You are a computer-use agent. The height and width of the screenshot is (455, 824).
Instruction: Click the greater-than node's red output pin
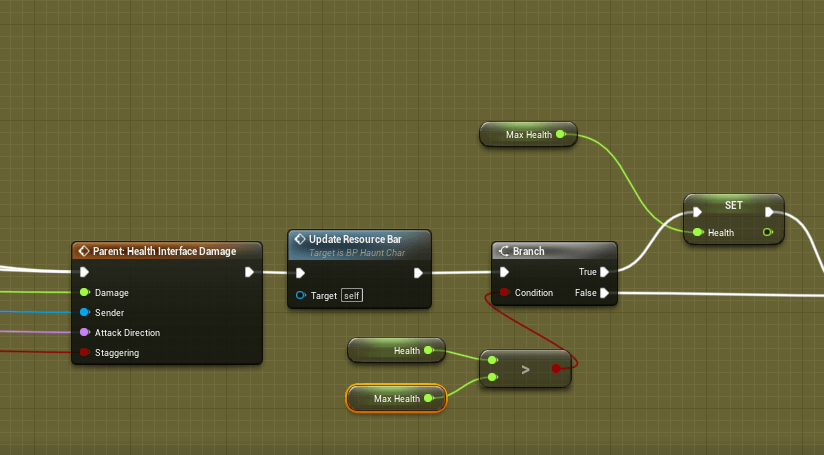coord(556,369)
